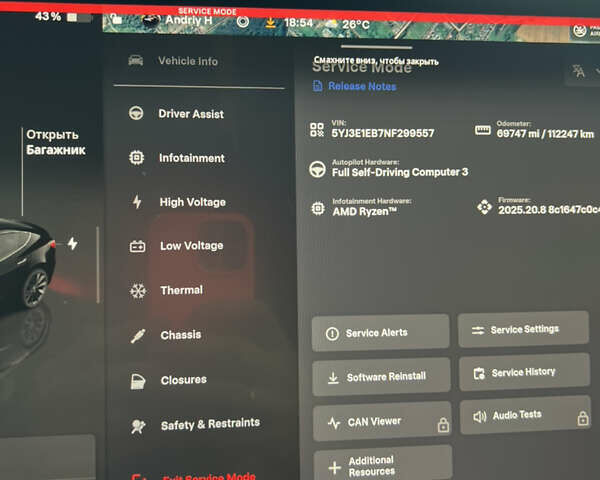Tap the 18:54 clock display
The image size is (600, 480).
coord(298,23)
